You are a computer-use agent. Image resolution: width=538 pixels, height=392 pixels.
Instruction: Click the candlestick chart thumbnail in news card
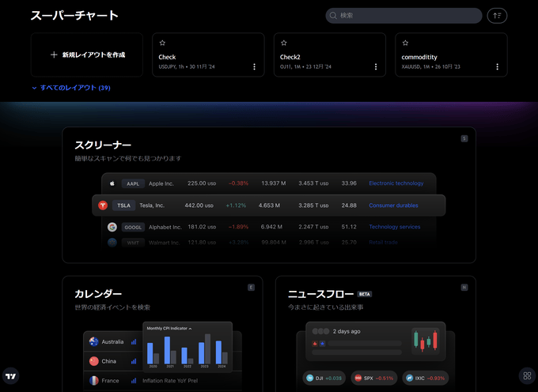pos(426,340)
